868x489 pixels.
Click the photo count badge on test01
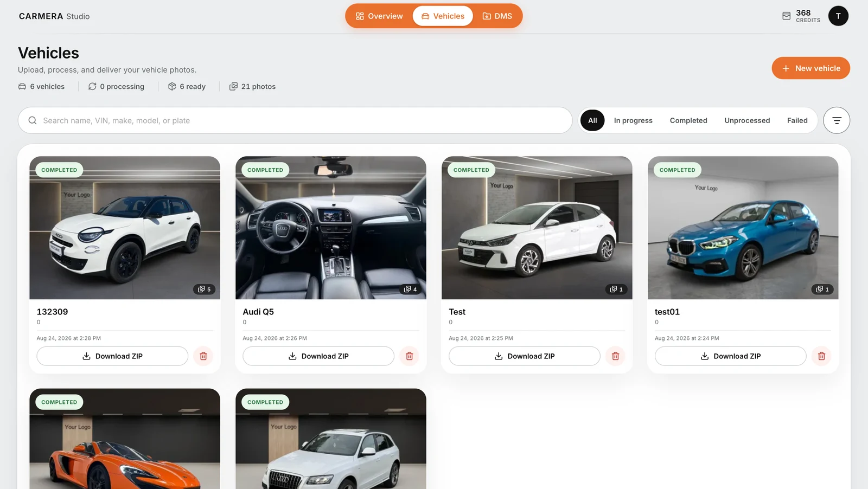pos(823,289)
